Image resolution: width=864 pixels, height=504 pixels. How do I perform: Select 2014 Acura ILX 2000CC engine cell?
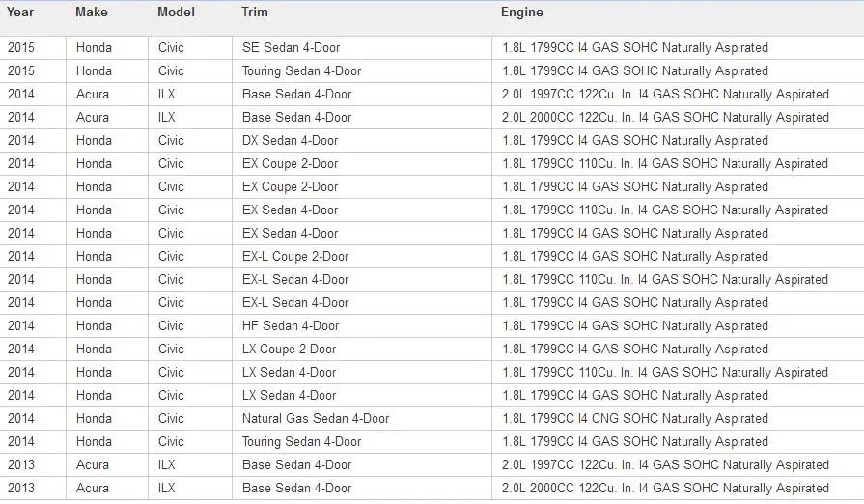(678, 118)
